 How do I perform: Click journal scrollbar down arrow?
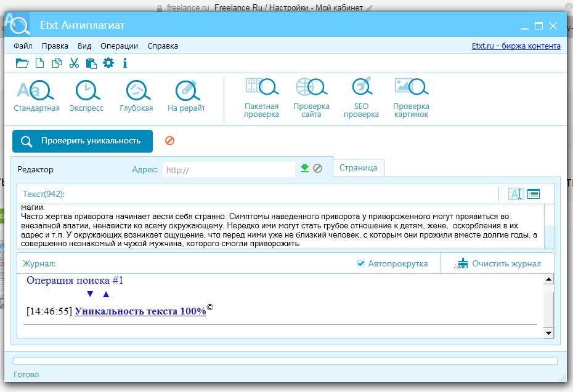[x=548, y=332]
